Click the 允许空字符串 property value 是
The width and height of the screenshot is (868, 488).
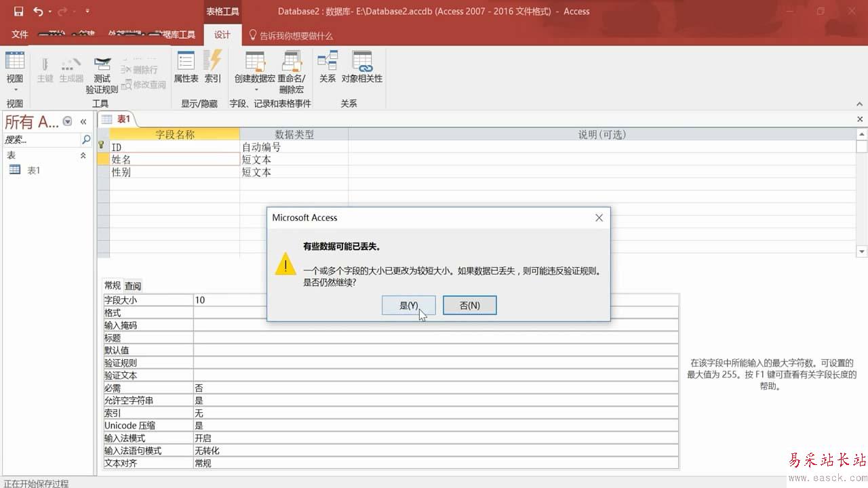[x=436, y=401]
